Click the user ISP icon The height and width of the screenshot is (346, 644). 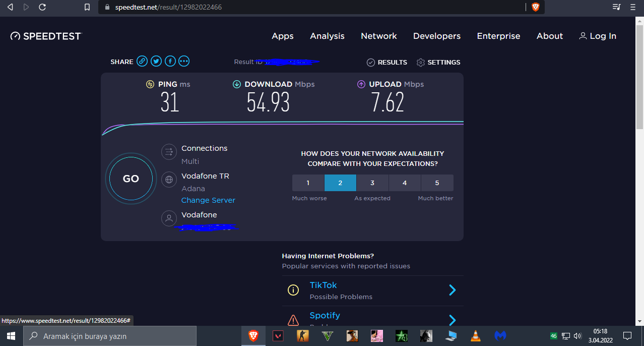[169, 218]
